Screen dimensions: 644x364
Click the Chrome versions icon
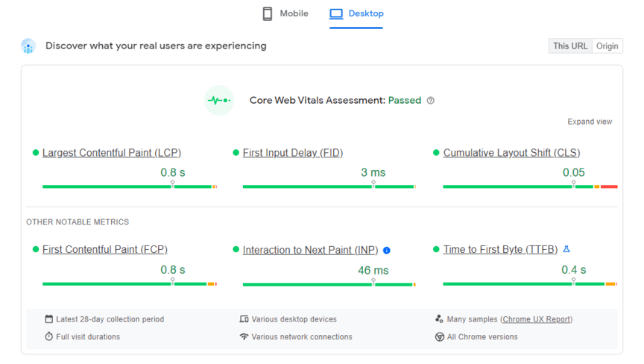(439, 337)
